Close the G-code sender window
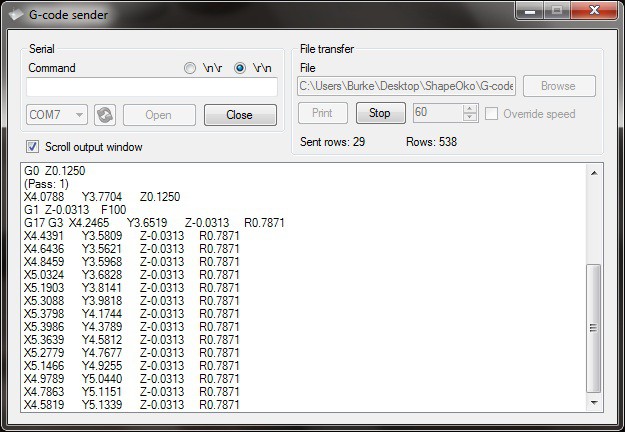The image size is (625, 432). tap(594, 10)
